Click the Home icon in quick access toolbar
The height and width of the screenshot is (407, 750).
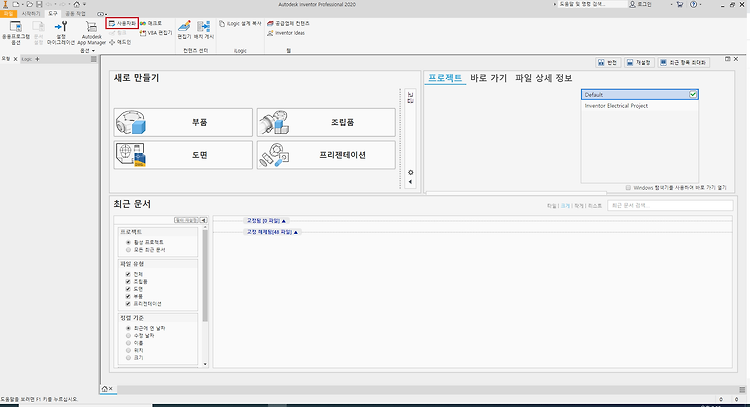point(77,4)
